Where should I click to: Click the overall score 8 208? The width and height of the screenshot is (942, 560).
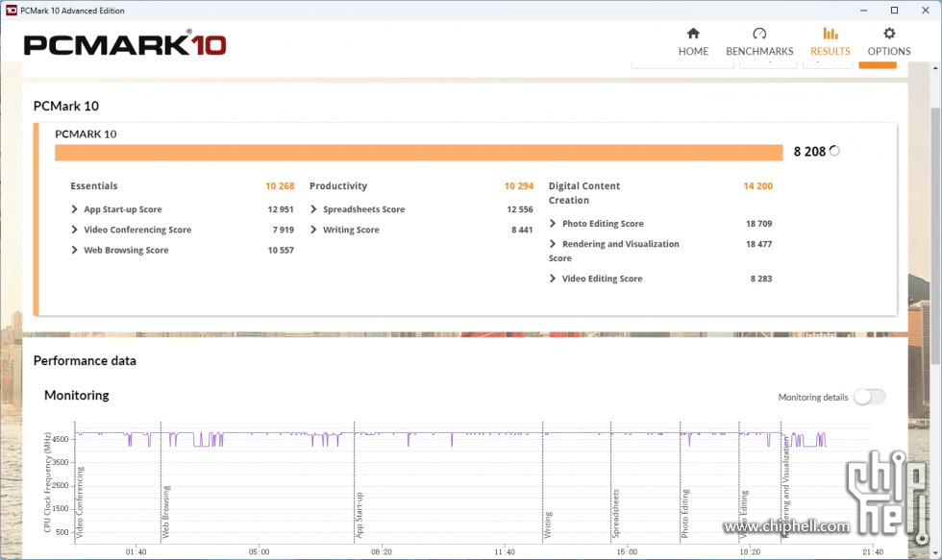(809, 151)
